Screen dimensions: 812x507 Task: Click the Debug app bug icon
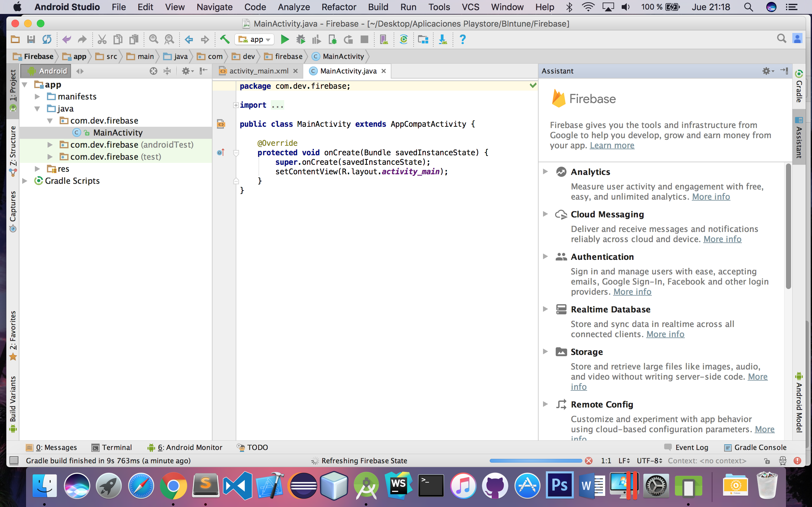pyautogui.click(x=301, y=40)
